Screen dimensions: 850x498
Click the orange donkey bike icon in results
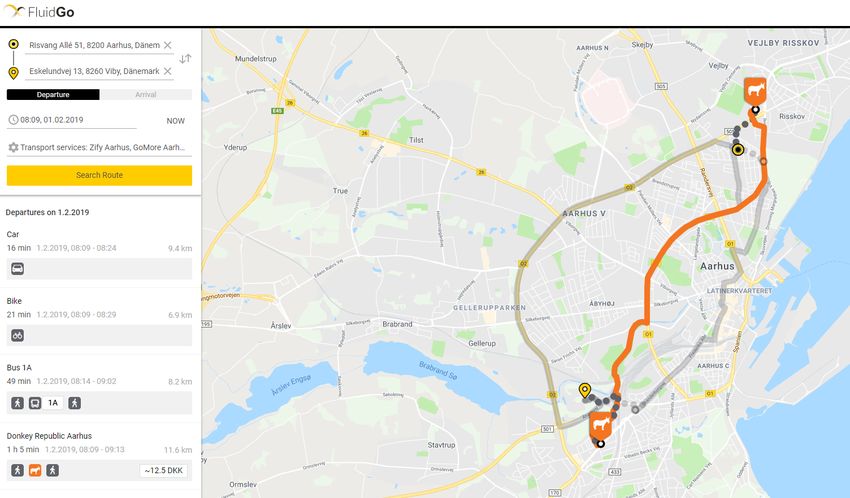pos(35,470)
